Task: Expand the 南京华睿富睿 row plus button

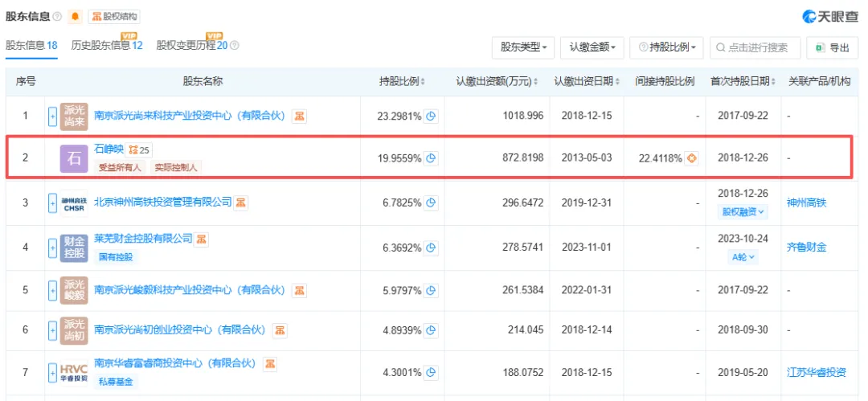Action: [x=52, y=372]
